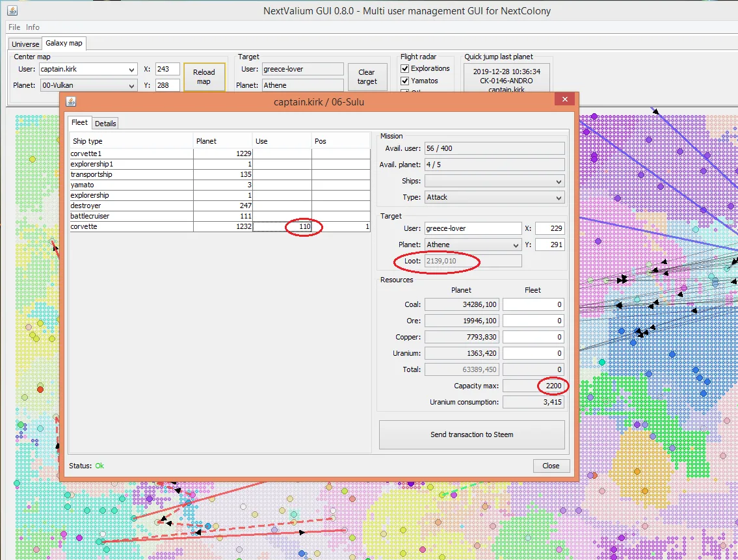This screenshot has height=560, width=738.
Task: Select the explorership1 fleet row
Action: click(x=220, y=164)
